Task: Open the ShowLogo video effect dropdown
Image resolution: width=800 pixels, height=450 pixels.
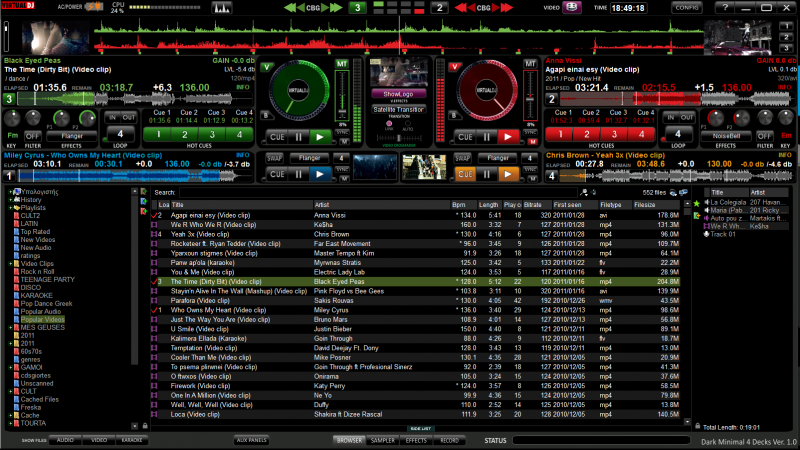Action: tap(398, 94)
